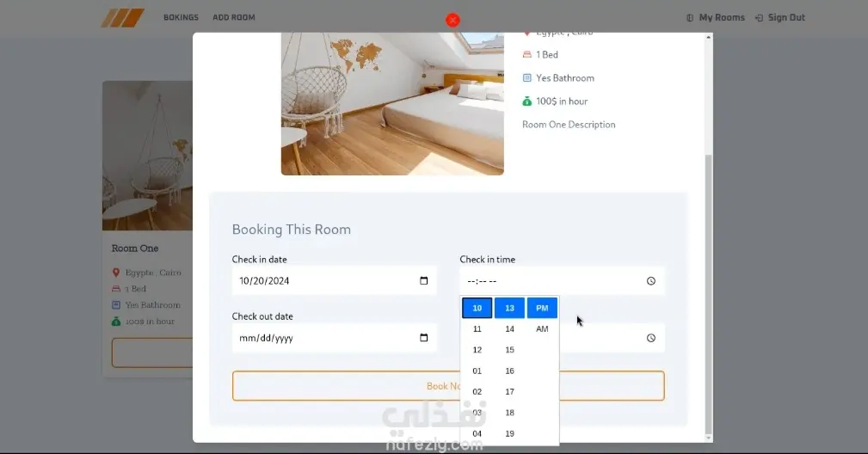Image resolution: width=868 pixels, height=454 pixels.
Task: Select minute 16 in time picker
Action: 510,371
